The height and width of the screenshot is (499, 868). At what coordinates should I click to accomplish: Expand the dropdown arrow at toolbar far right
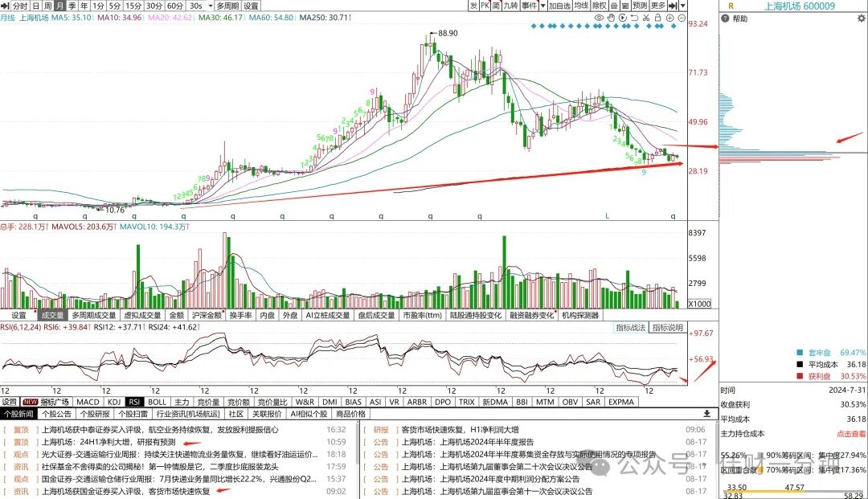[x=683, y=6]
